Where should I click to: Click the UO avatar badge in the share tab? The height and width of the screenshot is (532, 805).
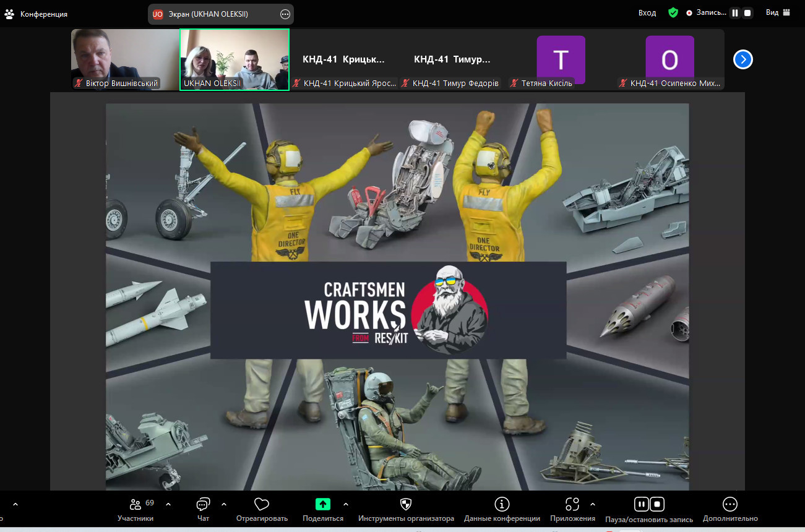point(158,14)
